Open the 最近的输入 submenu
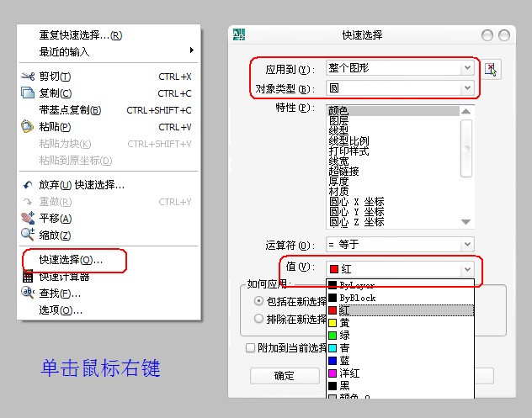Image resolution: width=532 pixels, height=418 pixels. click(x=109, y=52)
